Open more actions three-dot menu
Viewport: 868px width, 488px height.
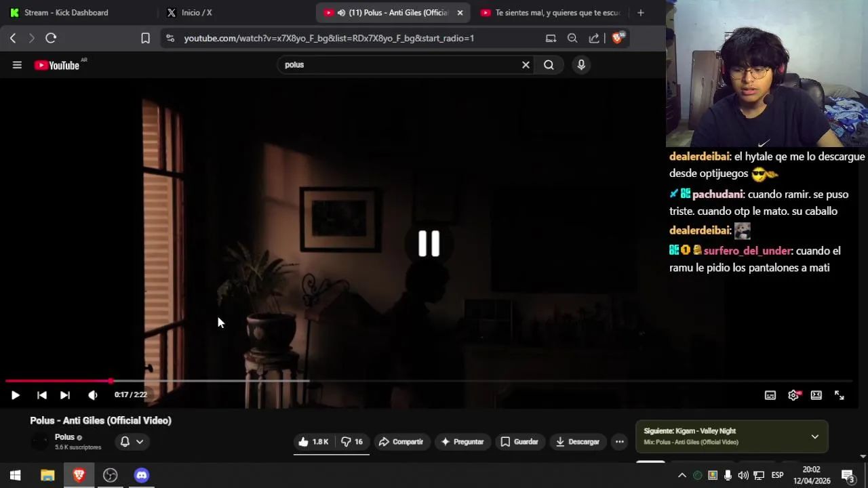pyautogui.click(x=619, y=442)
